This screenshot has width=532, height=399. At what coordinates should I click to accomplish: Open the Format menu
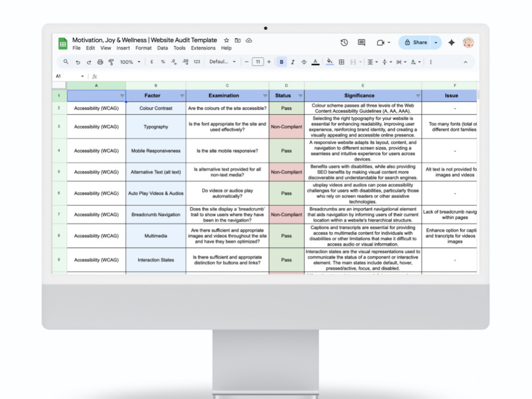143,48
